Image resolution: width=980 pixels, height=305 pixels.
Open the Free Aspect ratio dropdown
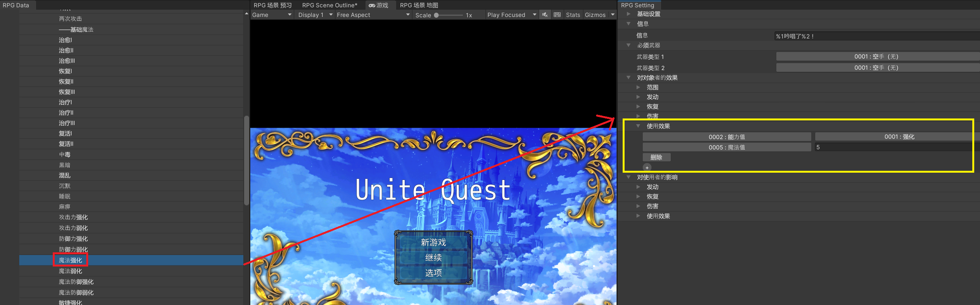point(372,15)
